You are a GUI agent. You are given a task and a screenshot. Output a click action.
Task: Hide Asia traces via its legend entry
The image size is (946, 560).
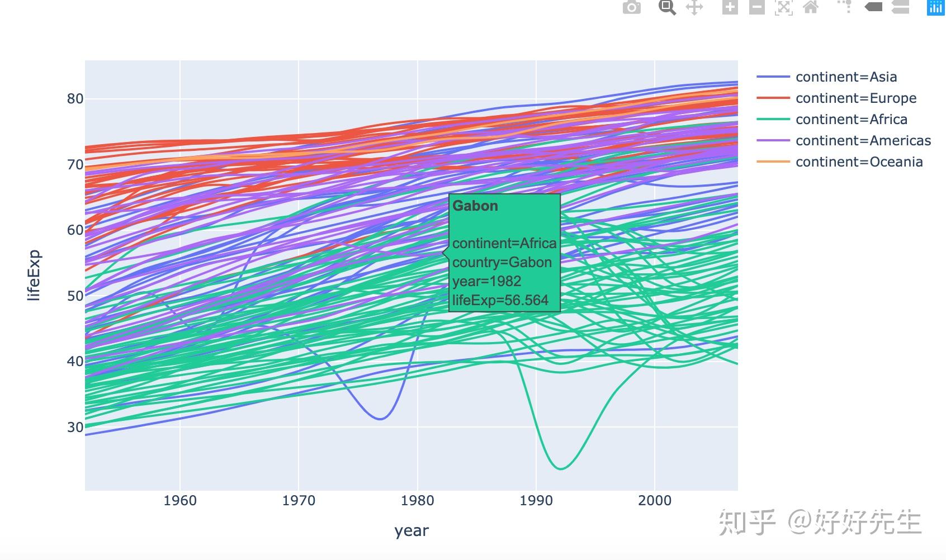(846, 77)
